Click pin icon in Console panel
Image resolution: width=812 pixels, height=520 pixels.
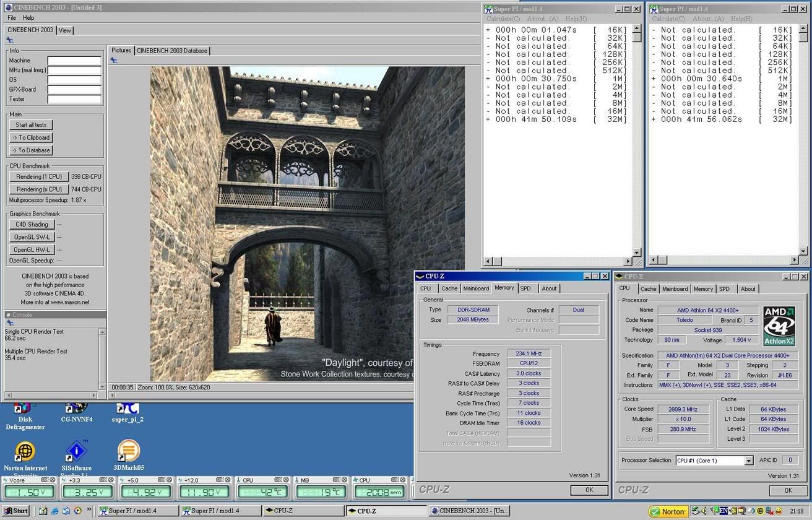pos(10,323)
